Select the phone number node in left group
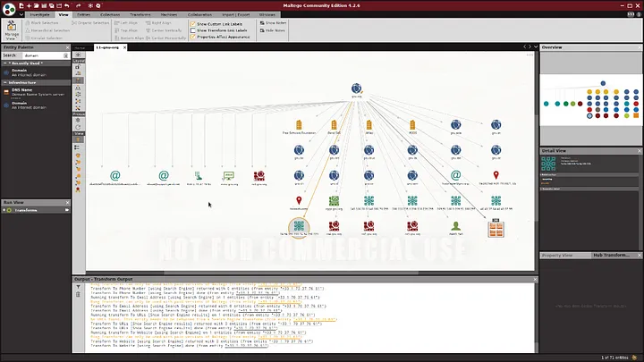The image size is (644, 362). tap(199, 176)
